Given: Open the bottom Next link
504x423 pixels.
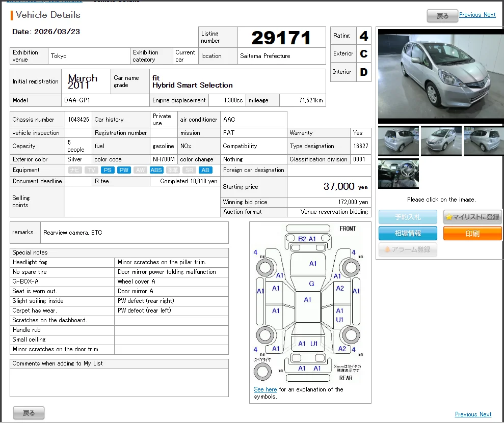Looking at the screenshot, I should [485, 414].
